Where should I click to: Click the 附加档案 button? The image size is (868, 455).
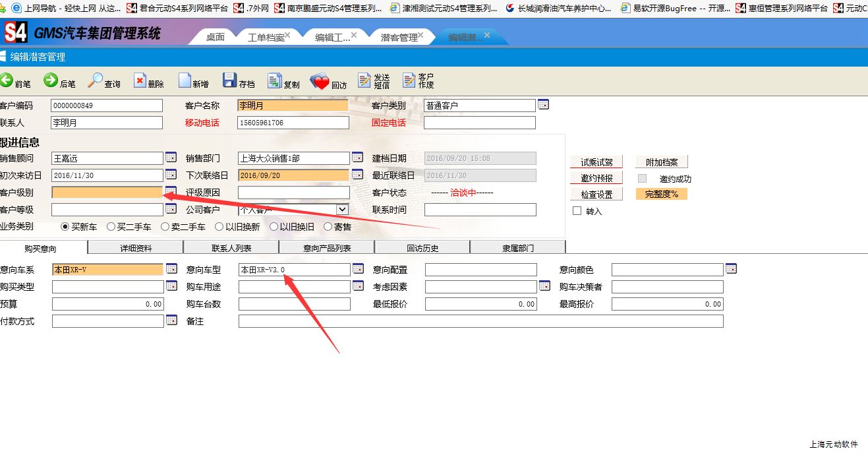click(x=662, y=162)
